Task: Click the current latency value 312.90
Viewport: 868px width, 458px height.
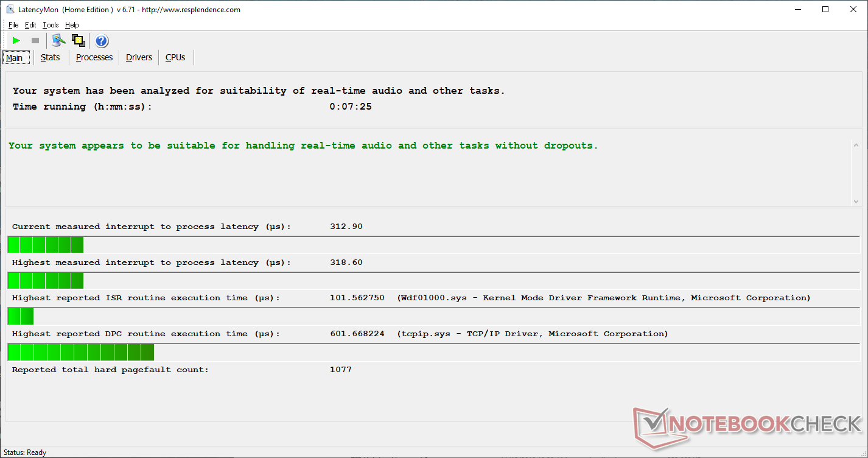Action: [346, 227]
